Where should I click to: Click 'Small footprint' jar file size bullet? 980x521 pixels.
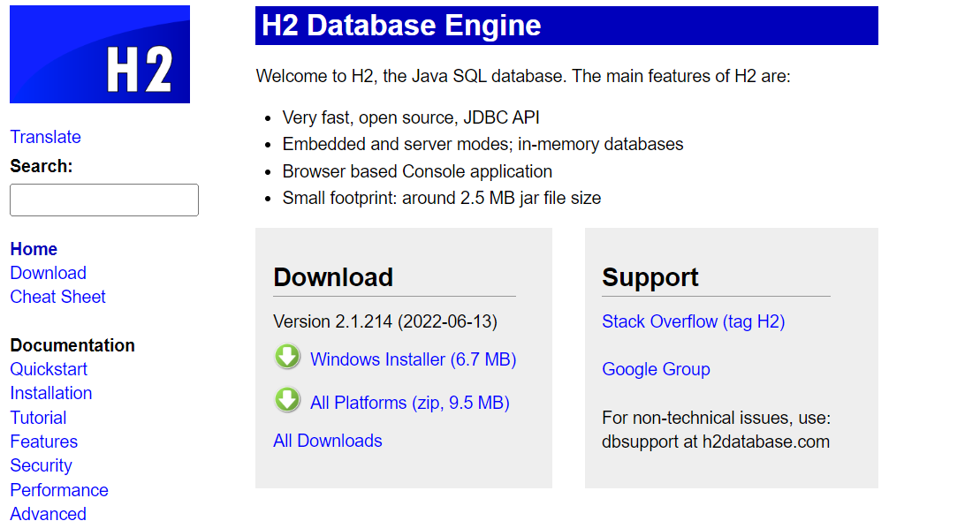click(442, 198)
